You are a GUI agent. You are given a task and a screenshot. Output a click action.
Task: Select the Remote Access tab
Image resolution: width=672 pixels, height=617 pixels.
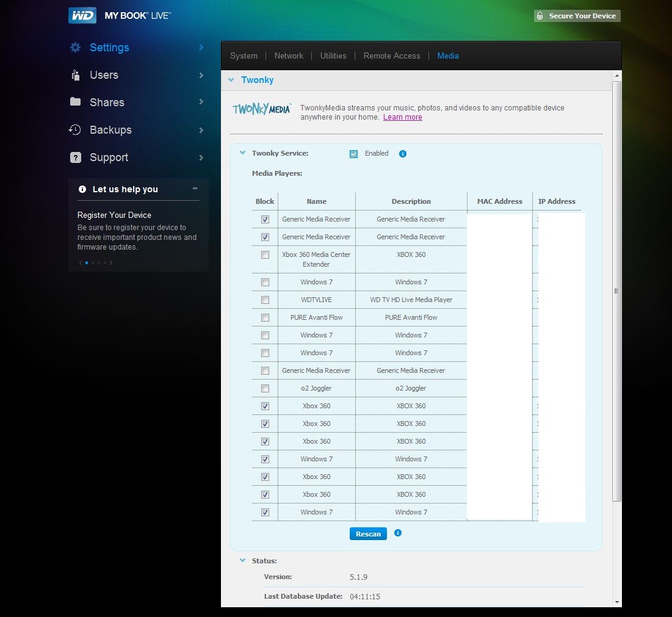[x=392, y=56]
